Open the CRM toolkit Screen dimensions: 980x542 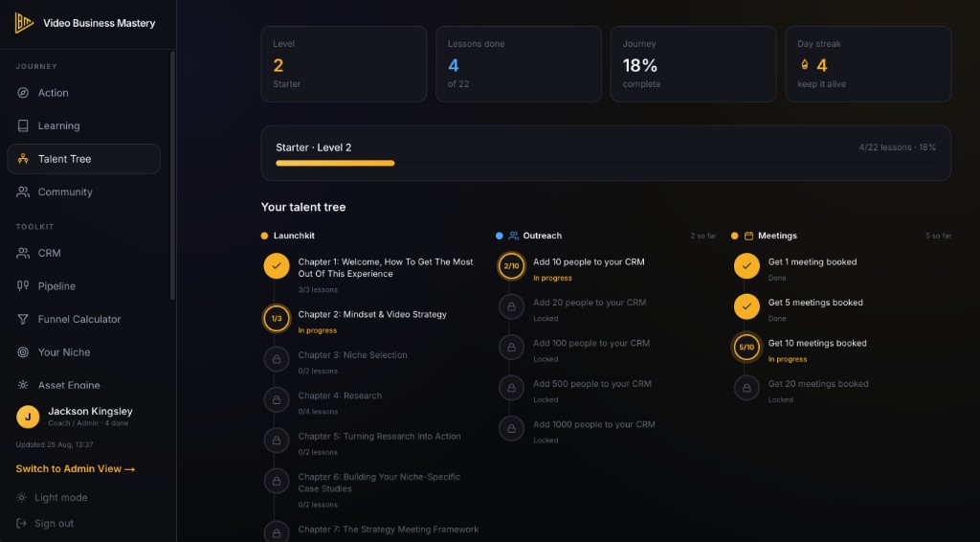coord(84,253)
